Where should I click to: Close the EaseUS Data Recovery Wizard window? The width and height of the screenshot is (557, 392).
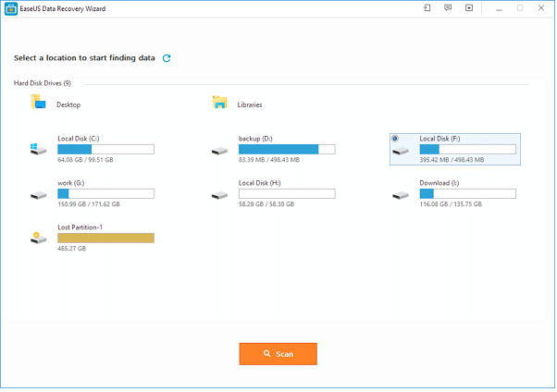click(541, 7)
